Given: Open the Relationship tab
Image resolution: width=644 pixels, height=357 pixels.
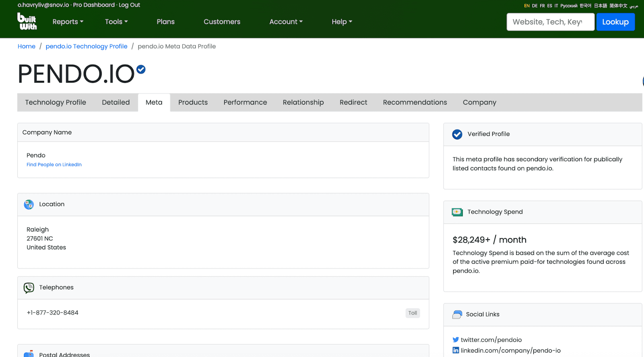Looking at the screenshot, I should tap(303, 103).
